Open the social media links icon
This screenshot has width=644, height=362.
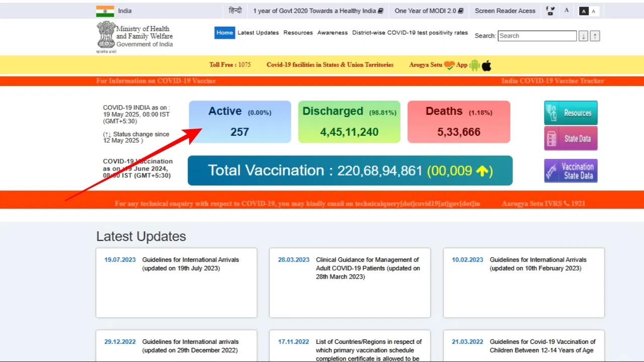click(550, 11)
